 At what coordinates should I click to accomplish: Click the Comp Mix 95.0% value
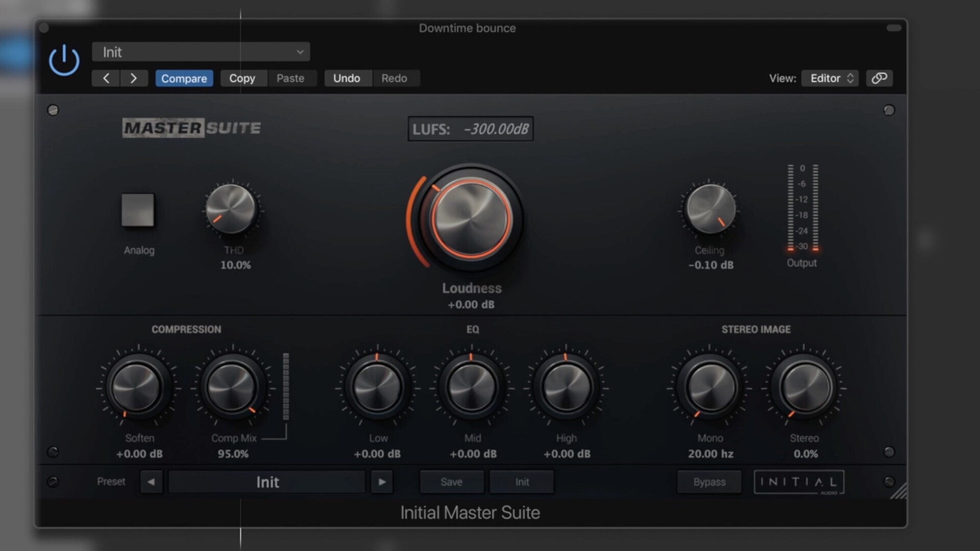point(233,454)
